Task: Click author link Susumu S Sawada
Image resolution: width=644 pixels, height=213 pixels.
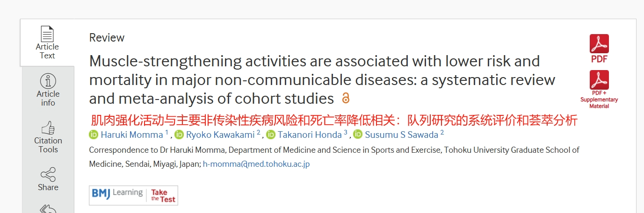Action: click(401, 135)
